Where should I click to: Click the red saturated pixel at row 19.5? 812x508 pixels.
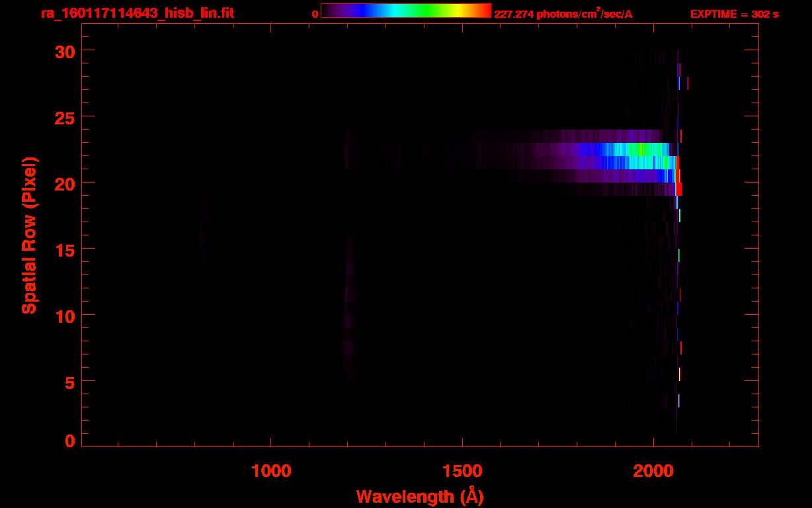679,189
